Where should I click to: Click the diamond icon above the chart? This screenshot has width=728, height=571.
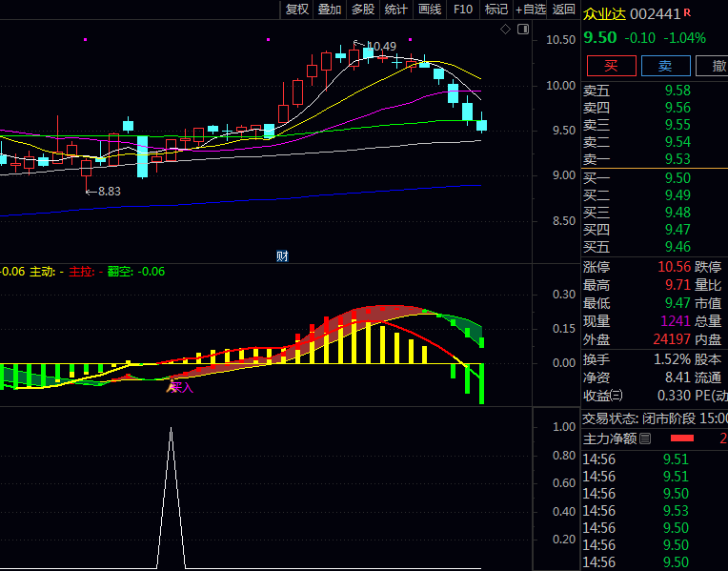(506, 30)
